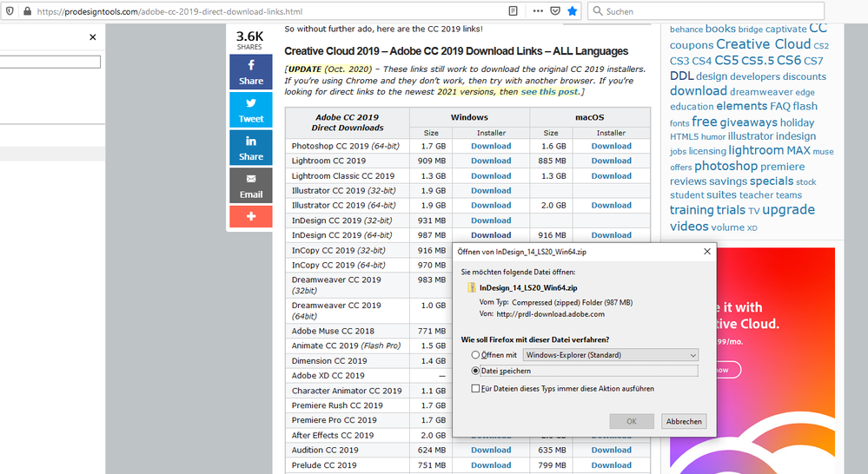This screenshot has height=474, width=868.
Task: Open the Windows-Explorer (Standard) dropdown
Action: click(611, 354)
